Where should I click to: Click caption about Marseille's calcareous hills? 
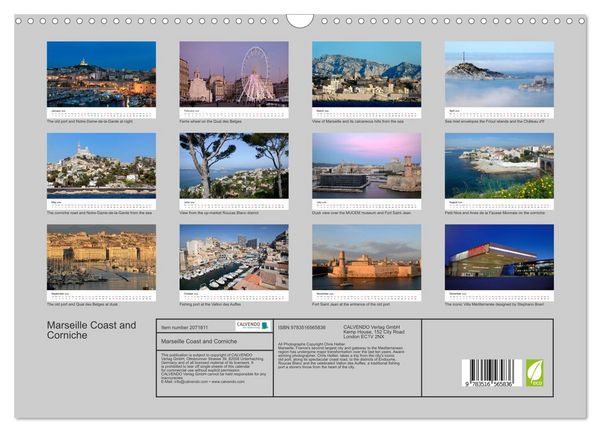click(358, 121)
